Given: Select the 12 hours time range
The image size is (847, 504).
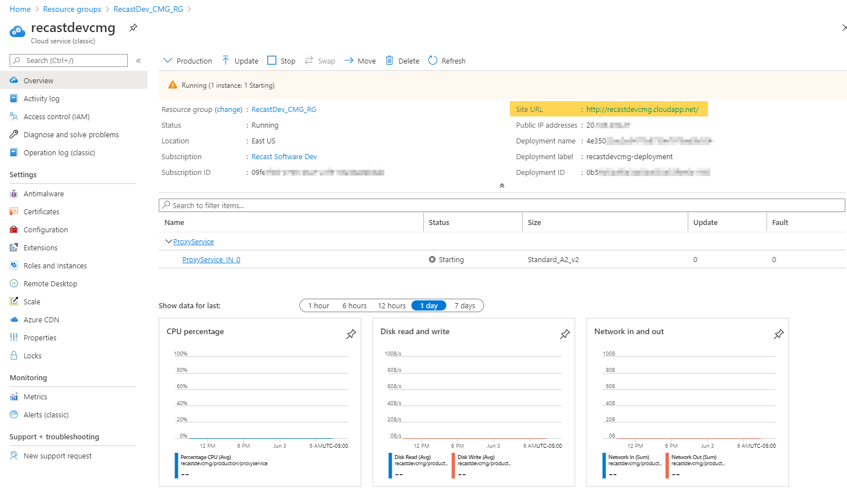Looking at the screenshot, I should pyautogui.click(x=391, y=306).
